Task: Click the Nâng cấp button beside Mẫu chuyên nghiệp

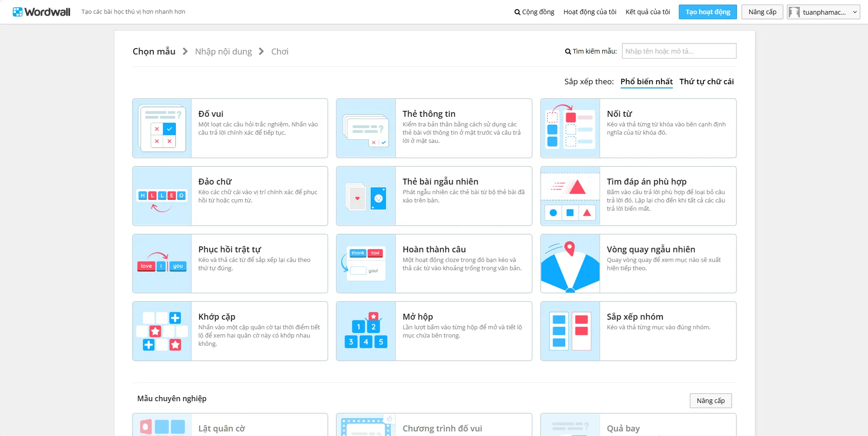Action: click(x=710, y=401)
